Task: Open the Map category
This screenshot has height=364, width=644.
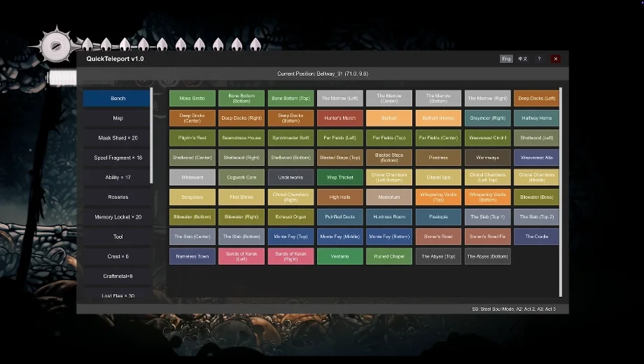Action: pyautogui.click(x=118, y=118)
